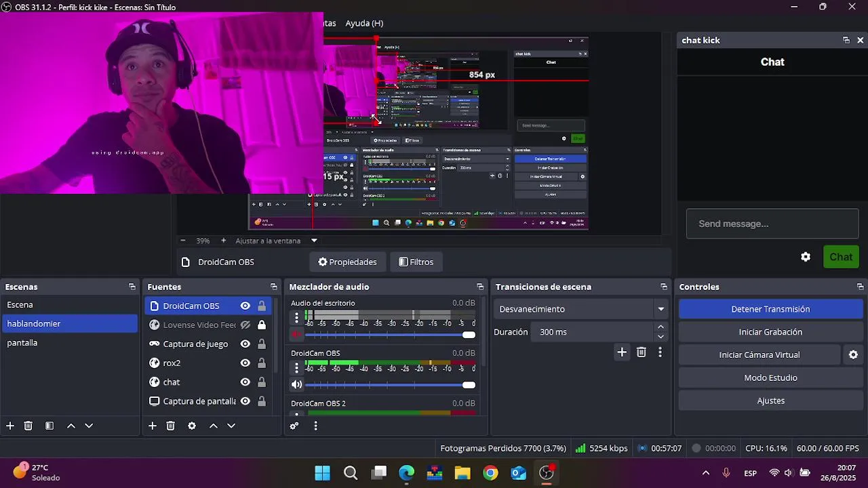
Task: Send message with green Chat button
Action: click(841, 257)
